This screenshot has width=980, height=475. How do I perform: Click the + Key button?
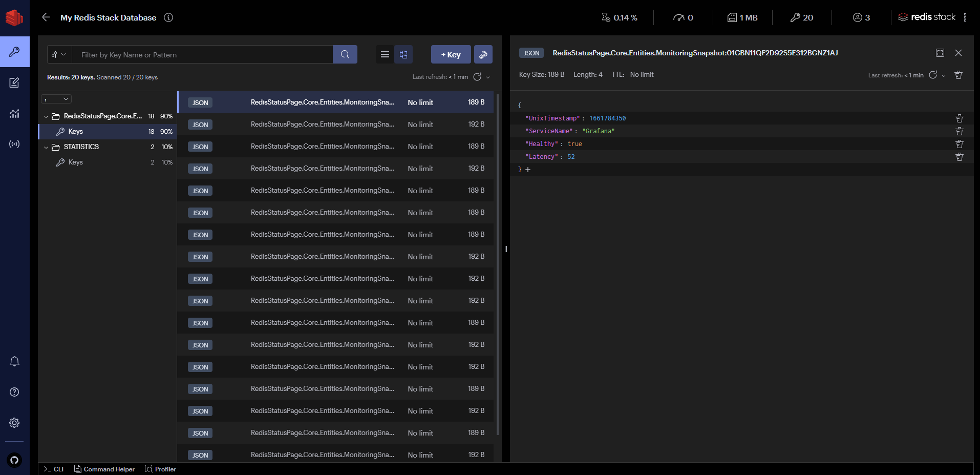pyautogui.click(x=451, y=54)
